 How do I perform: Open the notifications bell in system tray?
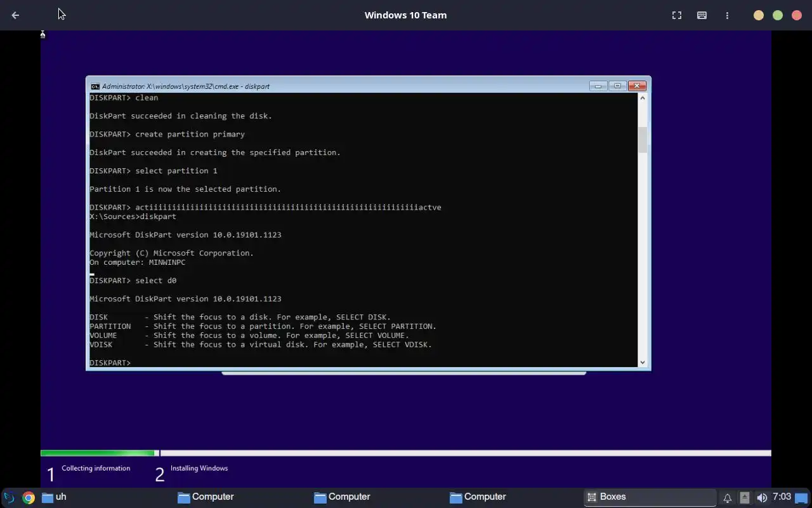(727, 498)
